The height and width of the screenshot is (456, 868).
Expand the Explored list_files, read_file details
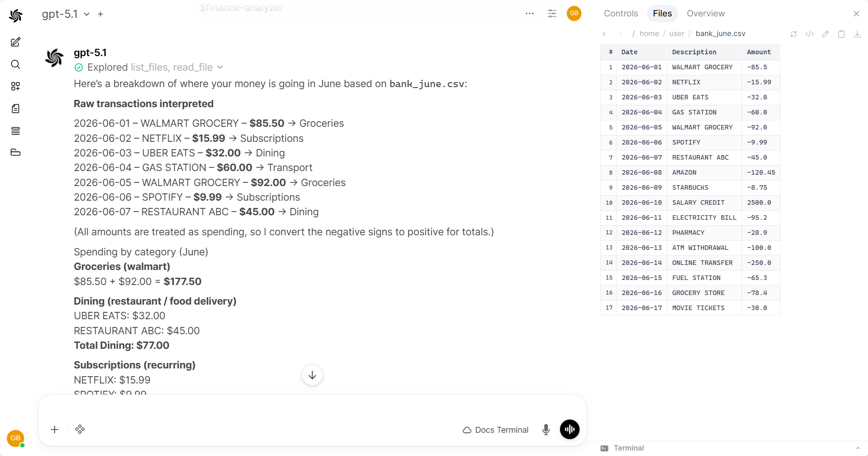(149, 67)
